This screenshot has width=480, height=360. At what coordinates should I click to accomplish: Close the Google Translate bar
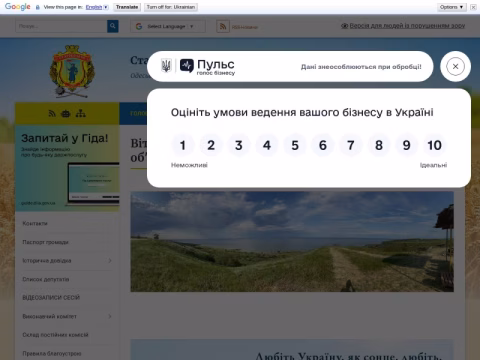click(473, 7)
